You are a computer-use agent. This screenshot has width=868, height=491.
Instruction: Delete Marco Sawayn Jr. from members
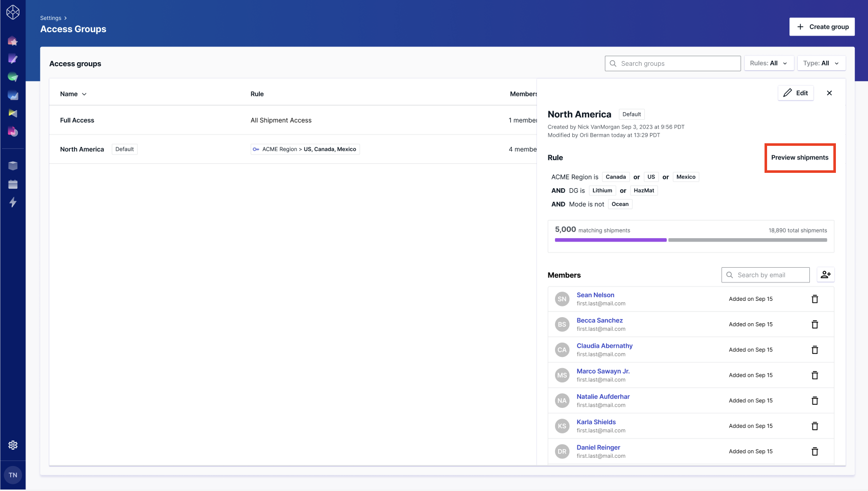(x=814, y=375)
